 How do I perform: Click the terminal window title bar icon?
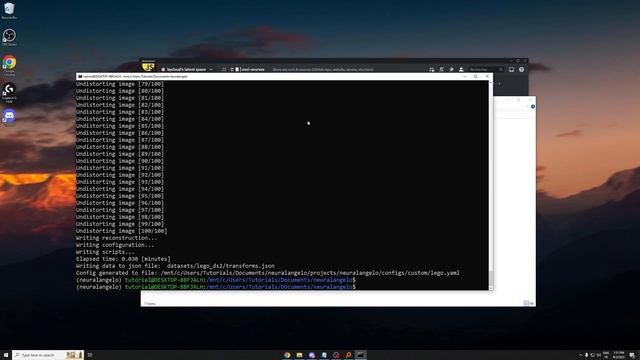pos(80,76)
